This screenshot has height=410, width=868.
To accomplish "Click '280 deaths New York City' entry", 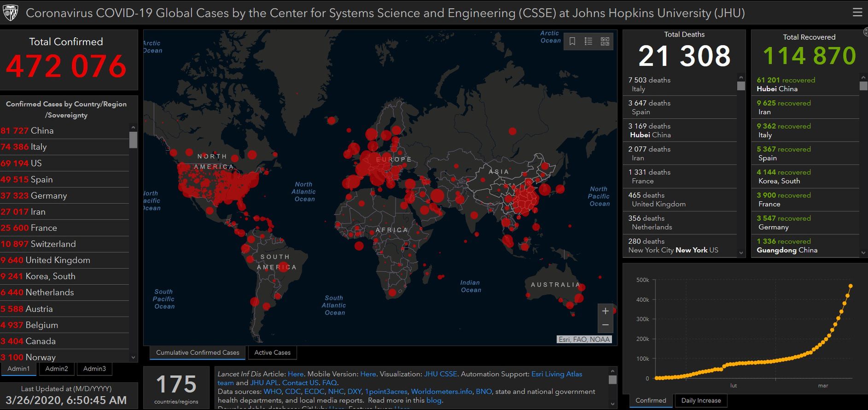I will point(680,246).
